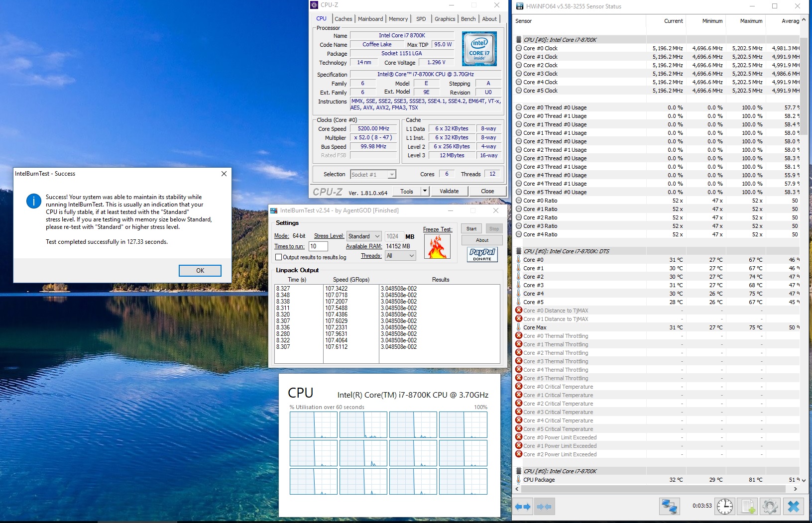This screenshot has height=523, width=812.
Task: Click the 107.3422 GFlops value in Linpack Output
Action: tap(337, 289)
